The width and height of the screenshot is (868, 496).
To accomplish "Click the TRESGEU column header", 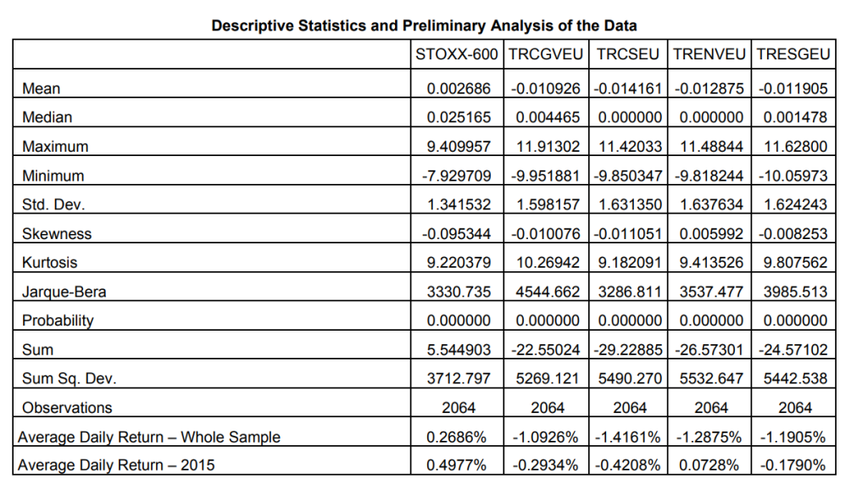I will 793,54.
